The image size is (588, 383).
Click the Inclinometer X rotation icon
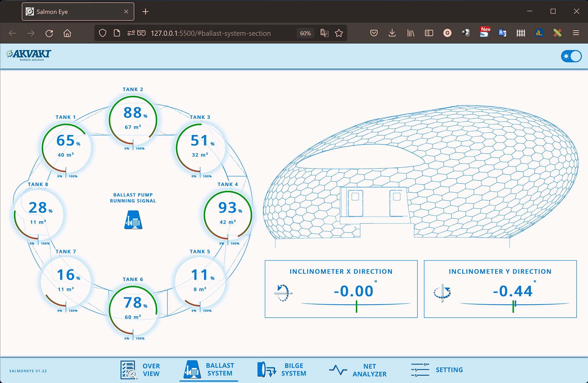pyautogui.click(x=283, y=293)
